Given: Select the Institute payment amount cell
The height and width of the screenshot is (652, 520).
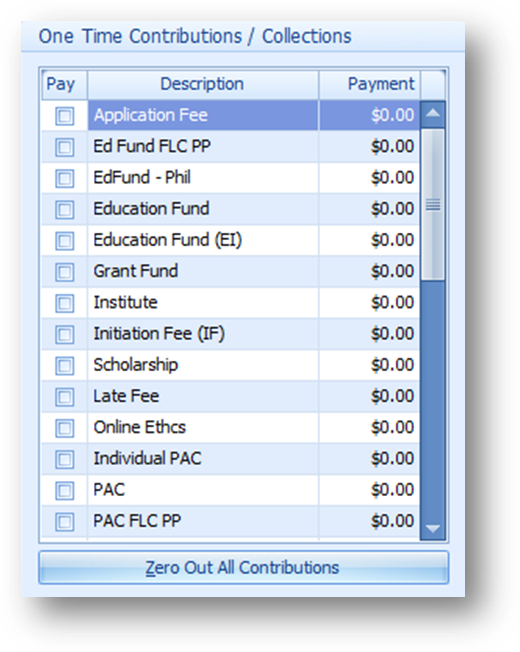Looking at the screenshot, I should 370,303.
